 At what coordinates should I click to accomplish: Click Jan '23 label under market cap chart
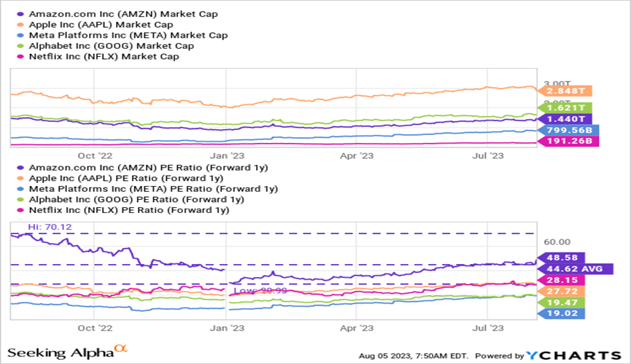pos(227,156)
